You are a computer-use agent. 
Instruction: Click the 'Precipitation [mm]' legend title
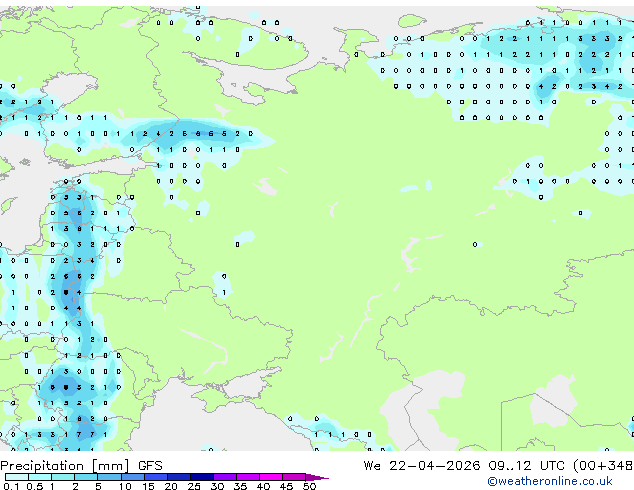[x=65, y=466]
